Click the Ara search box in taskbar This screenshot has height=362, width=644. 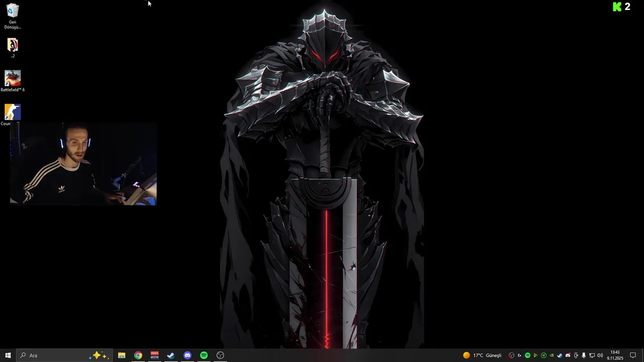coord(64,355)
